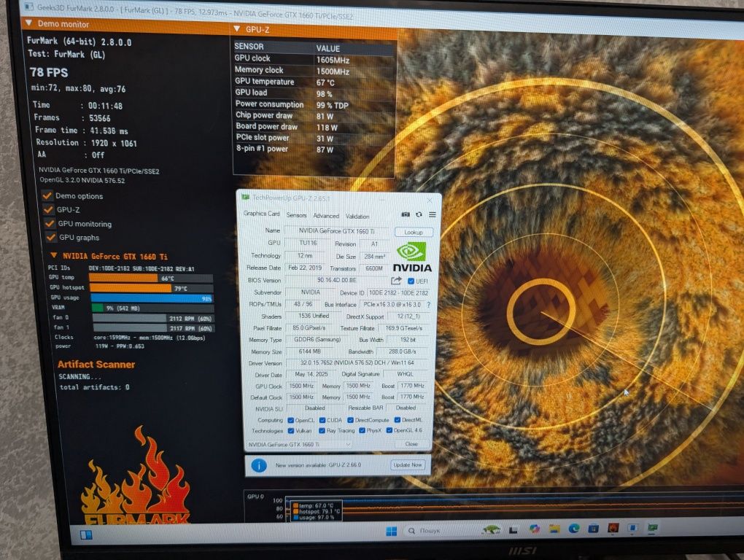
Task: Toggle the OpenGL 4.6 checkbox
Action: point(389,430)
